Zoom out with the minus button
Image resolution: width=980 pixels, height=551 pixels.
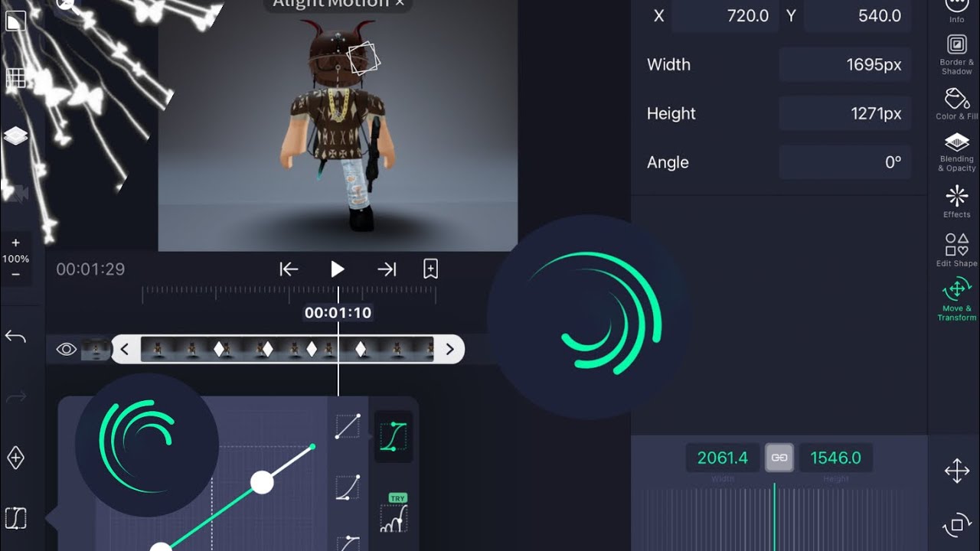(x=16, y=275)
